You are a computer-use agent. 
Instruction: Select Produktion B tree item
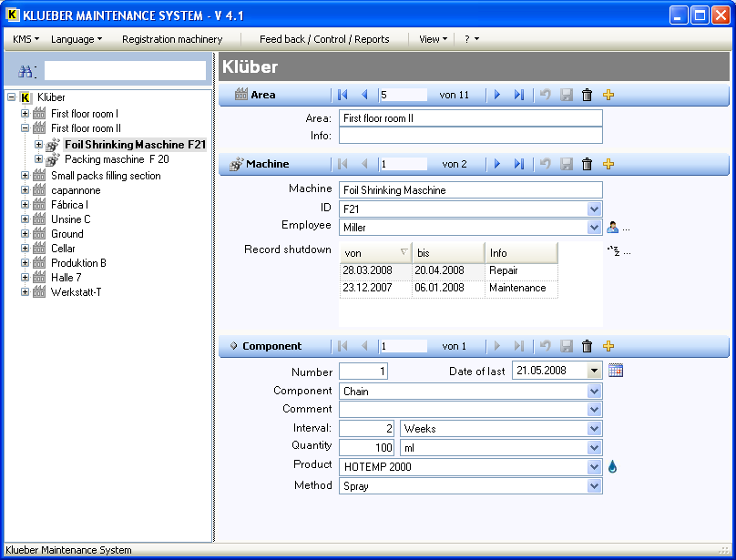pyautogui.click(x=78, y=263)
